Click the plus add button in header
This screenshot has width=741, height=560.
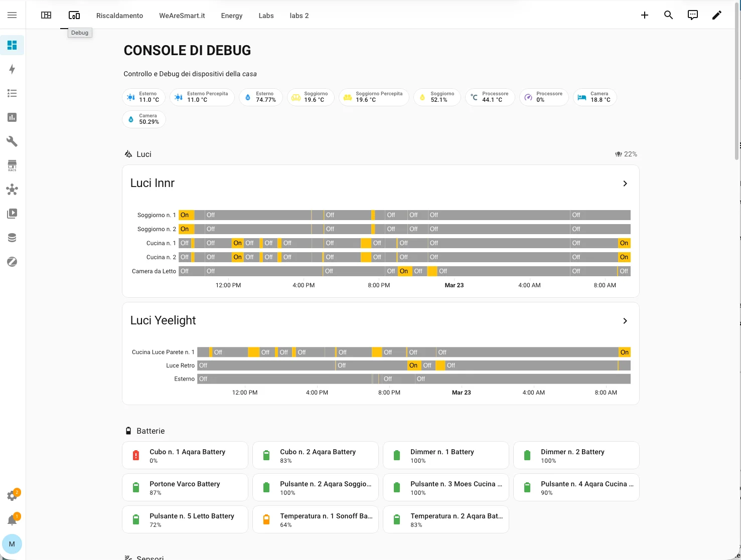tap(644, 15)
